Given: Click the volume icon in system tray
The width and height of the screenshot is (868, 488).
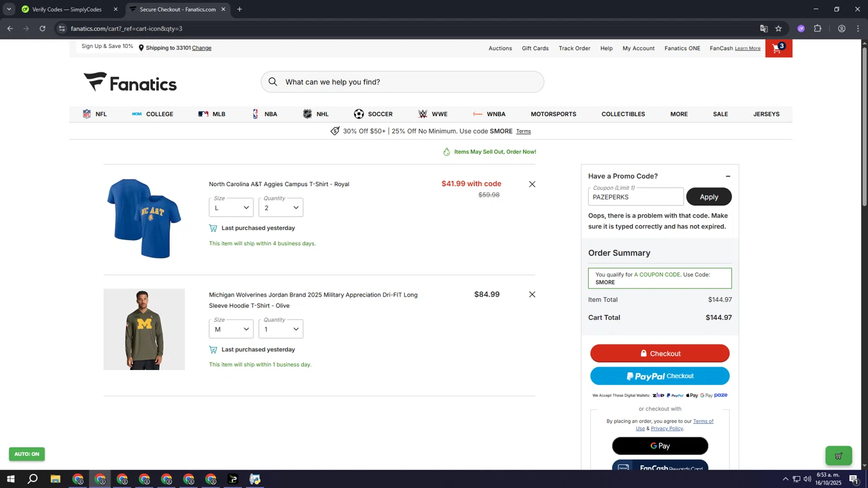Looking at the screenshot, I should [807, 479].
